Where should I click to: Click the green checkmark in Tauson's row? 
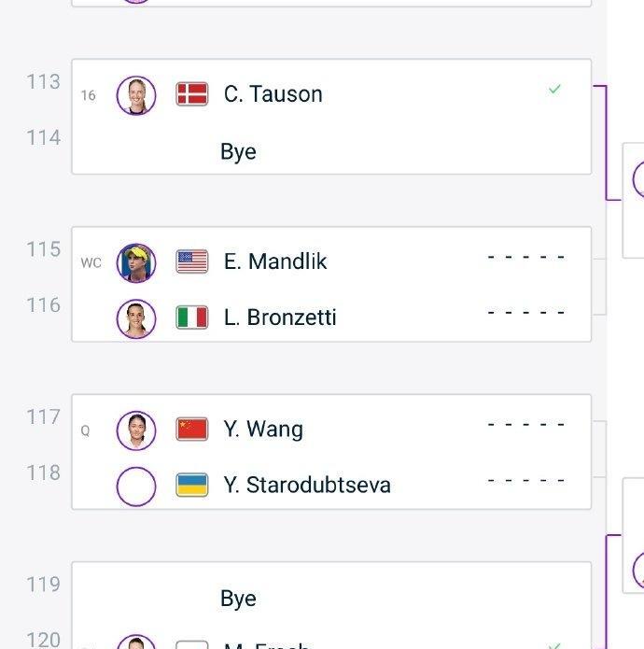pyautogui.click(x=554, y=90)
